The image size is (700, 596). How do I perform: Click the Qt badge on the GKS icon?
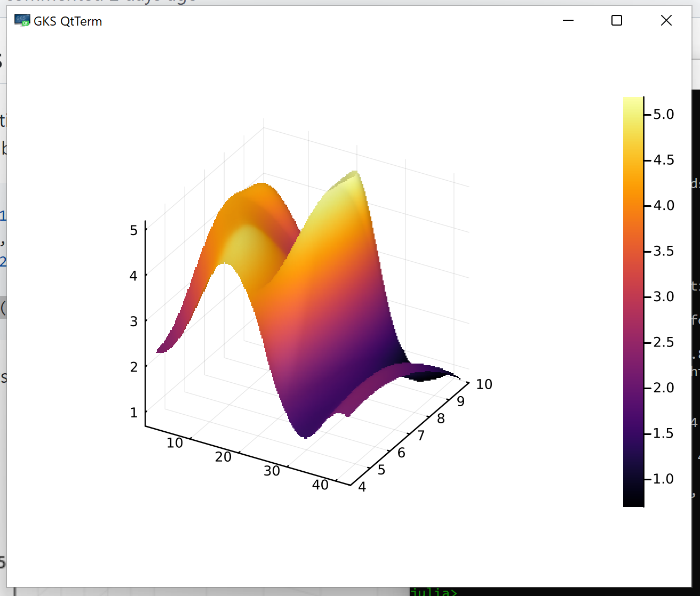pyautogui.click(x=25, y=25)
